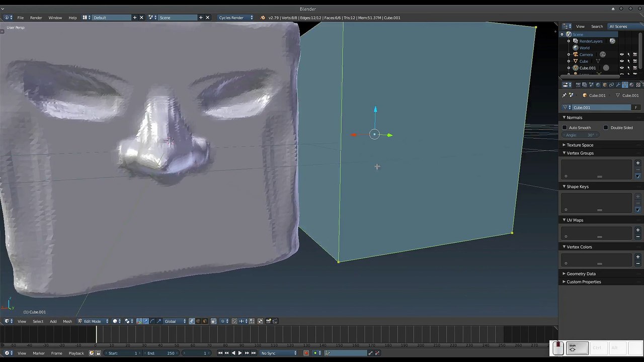Open the outliner Search menu
The image size is (644, 362).
pyautogui.click(x=597, y=27)
